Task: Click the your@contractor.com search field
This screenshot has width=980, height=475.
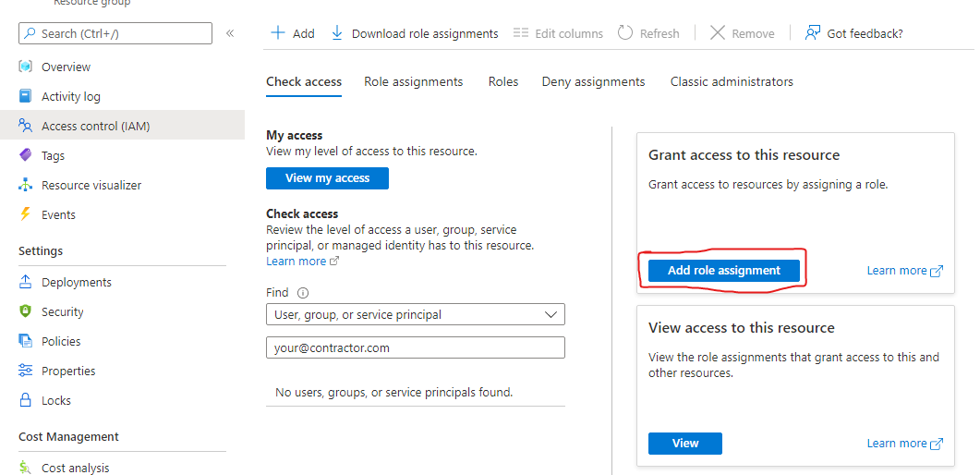Action: [415, 348]
